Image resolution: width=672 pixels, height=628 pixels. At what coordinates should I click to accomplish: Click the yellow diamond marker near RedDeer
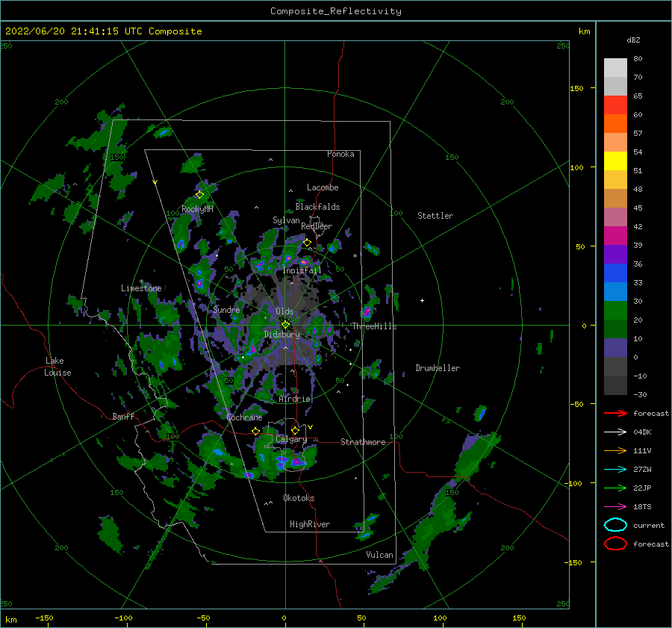(307, 243)
